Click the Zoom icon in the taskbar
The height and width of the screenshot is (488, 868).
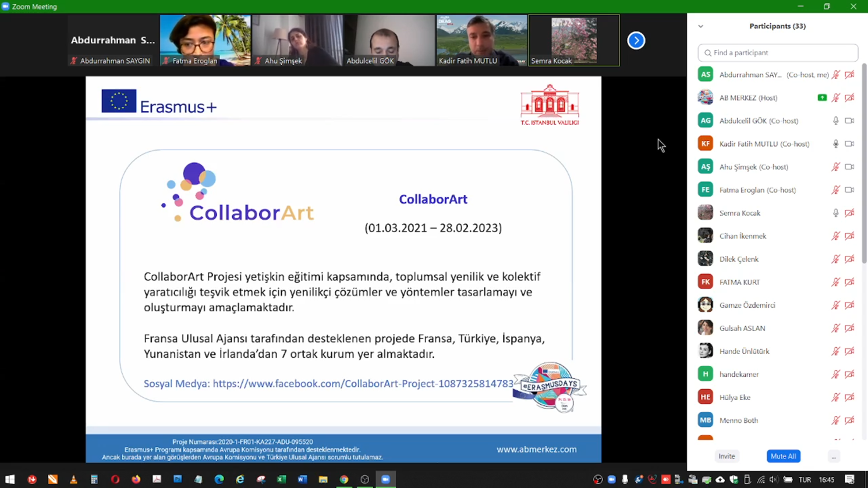tap(385, 479)
